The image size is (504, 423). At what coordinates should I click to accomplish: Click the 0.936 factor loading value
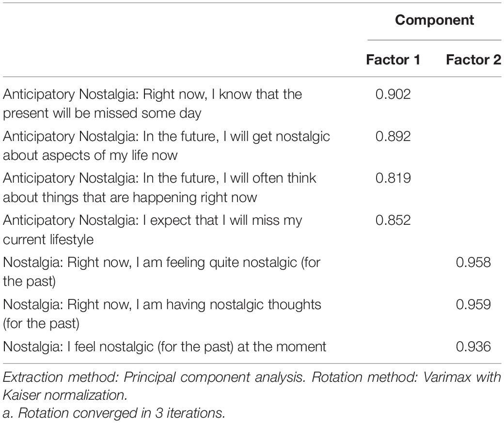point(473,346)
